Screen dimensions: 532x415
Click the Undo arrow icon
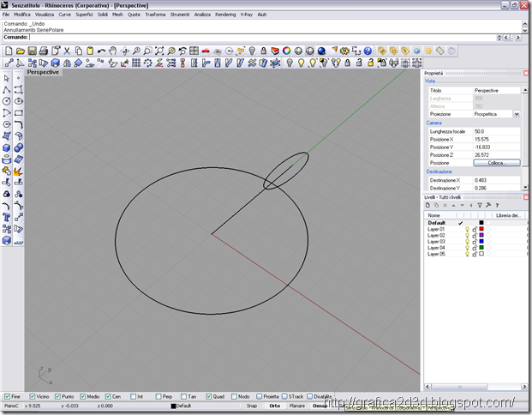[101, 51]
